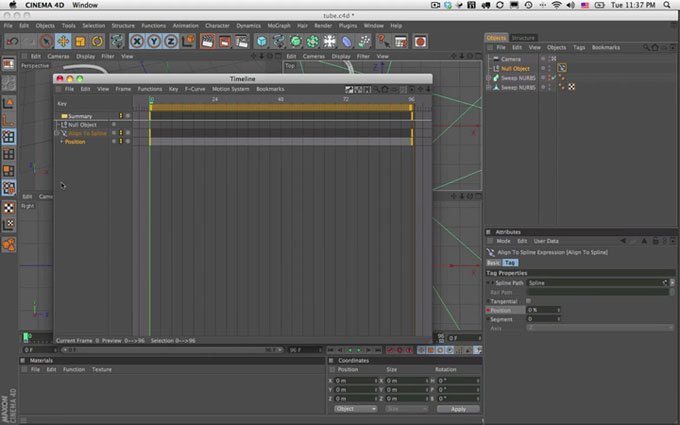The width and height of the screenshot is (680, 425).
Task: Open the Tags menu in Objects panel
Action: coord(579,47)
